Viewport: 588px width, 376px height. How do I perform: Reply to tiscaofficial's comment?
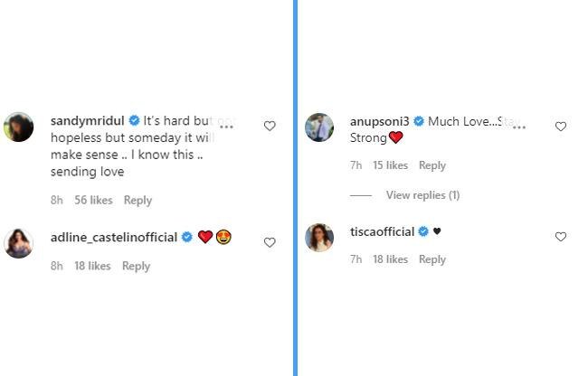click(x=432, y=259)
